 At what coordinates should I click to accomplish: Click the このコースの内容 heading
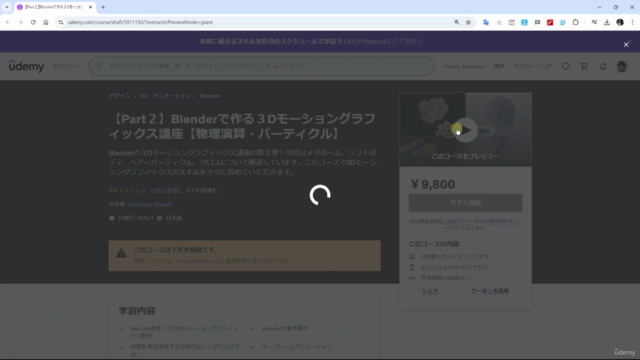click(x=434, y=244)
